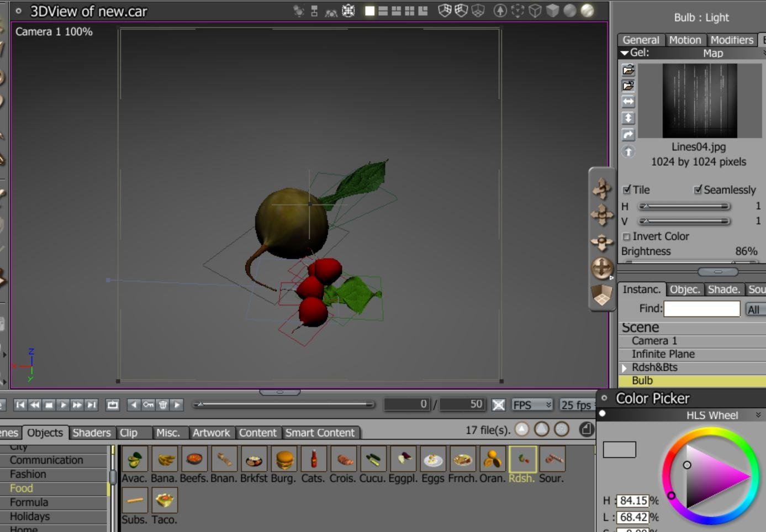This screenshot has width=766, height=532.
Task: Click the up-arrow circle icon in 3DView toolbar
Action: 500,11
